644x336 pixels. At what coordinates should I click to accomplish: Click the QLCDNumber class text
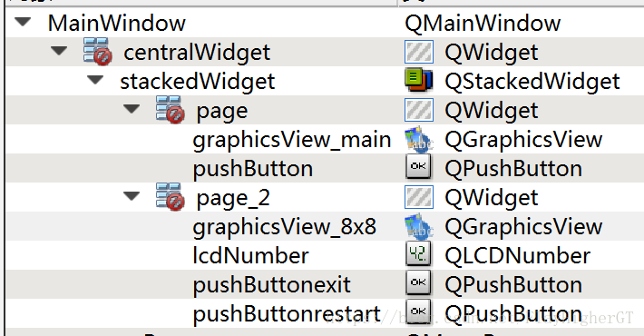tap(518, 256)
